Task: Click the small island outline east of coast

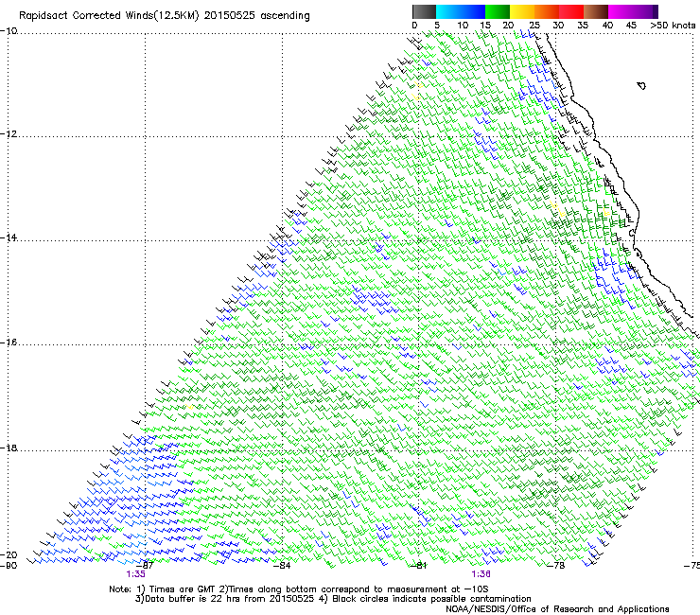Action: [x=641, y=86]
